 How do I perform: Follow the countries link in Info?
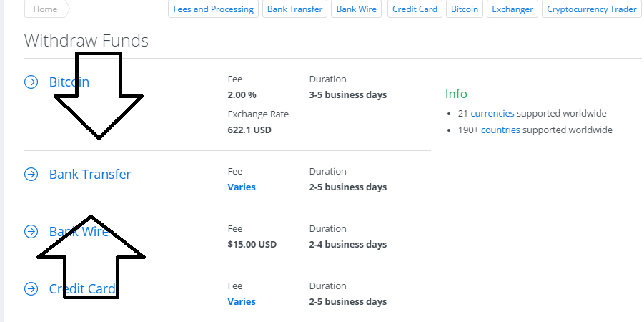coord(500,130)
